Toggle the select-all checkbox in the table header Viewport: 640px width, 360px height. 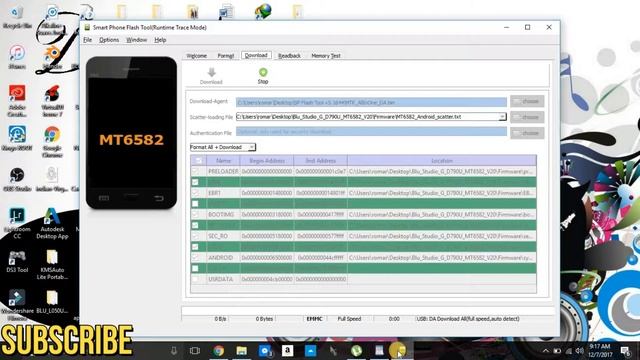(198, 161)
